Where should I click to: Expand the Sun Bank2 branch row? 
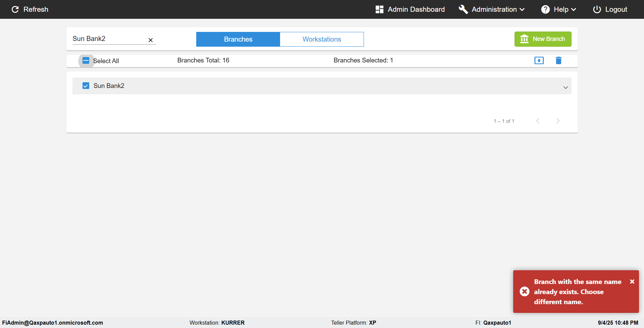point(566,88)
